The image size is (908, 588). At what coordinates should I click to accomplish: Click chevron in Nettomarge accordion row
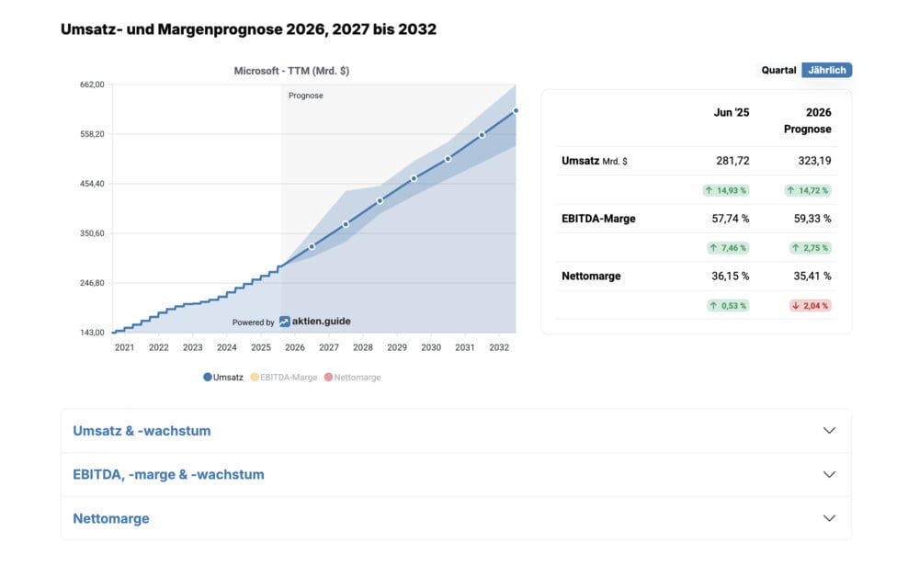(x=829, y=518)
